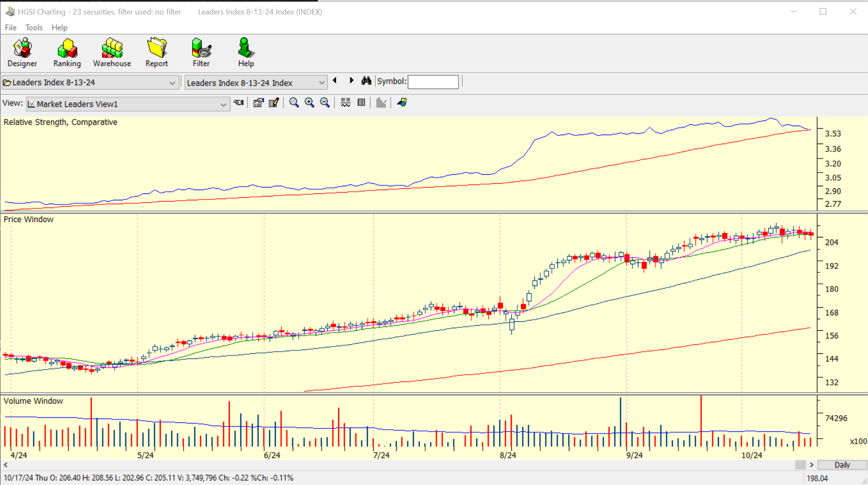This screenshot has width=868, height=485.
Task: Click the 8/24 date axis label
Action: tap(508, 455)
